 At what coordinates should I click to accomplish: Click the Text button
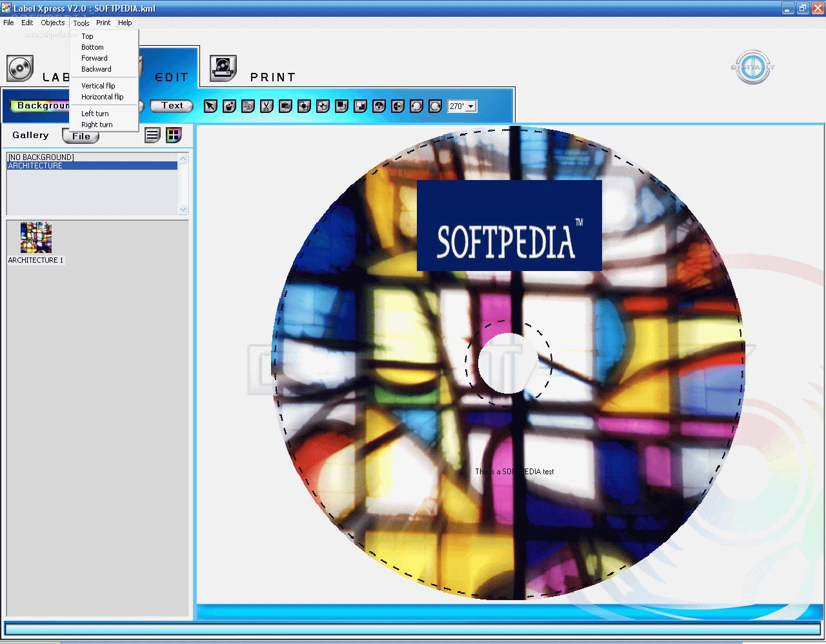[172, 105]
